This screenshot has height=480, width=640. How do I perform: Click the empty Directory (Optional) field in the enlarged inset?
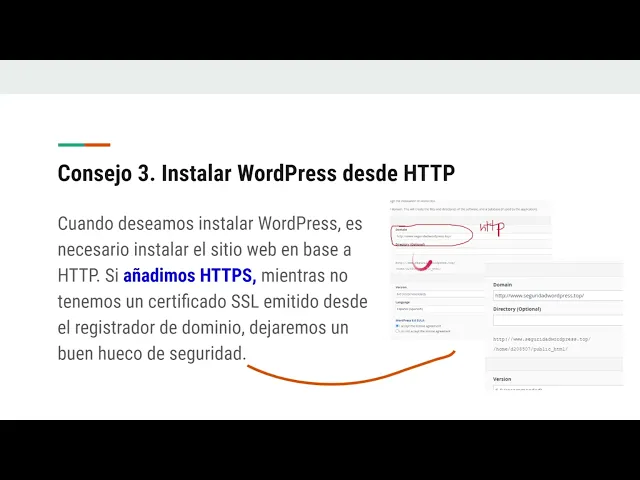(558, 320)
